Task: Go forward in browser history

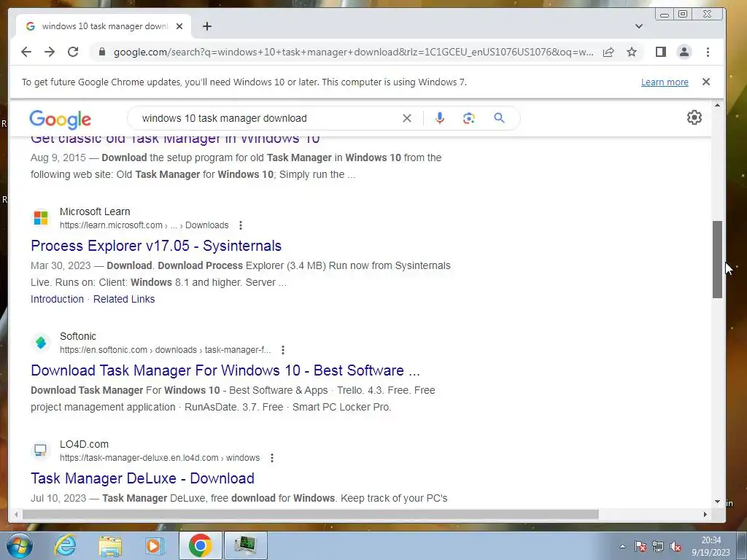Action: [x=50, y=52]
